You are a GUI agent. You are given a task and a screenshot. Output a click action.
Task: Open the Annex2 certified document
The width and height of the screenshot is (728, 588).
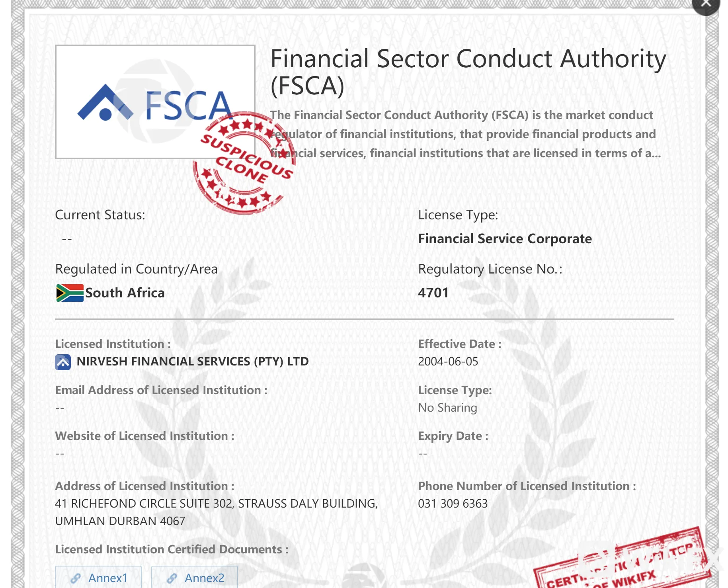(195, 577)
